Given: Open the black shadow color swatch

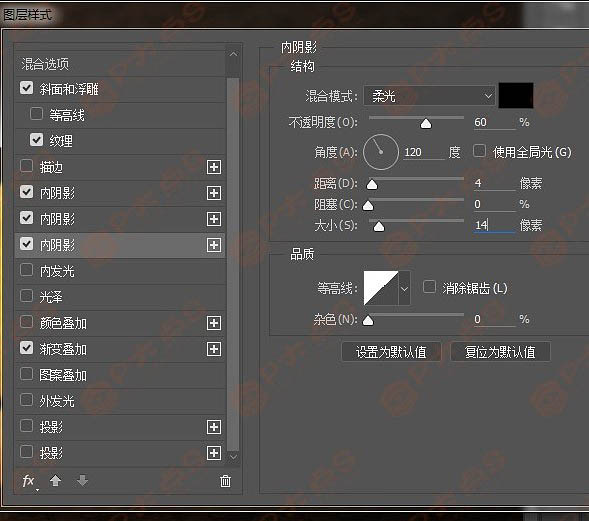Looking at the screenshot, I should coord(516,95).
